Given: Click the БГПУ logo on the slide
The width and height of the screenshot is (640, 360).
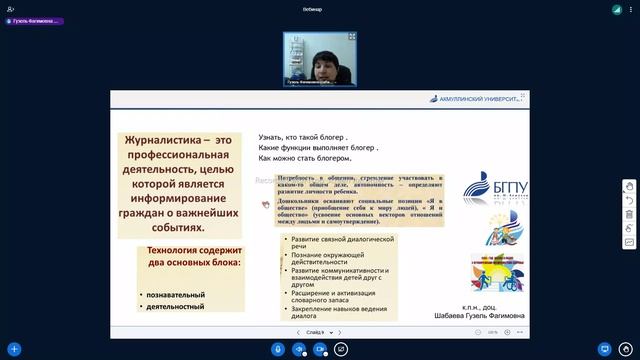Looking at the screenshot, I should tap(495, 188).
